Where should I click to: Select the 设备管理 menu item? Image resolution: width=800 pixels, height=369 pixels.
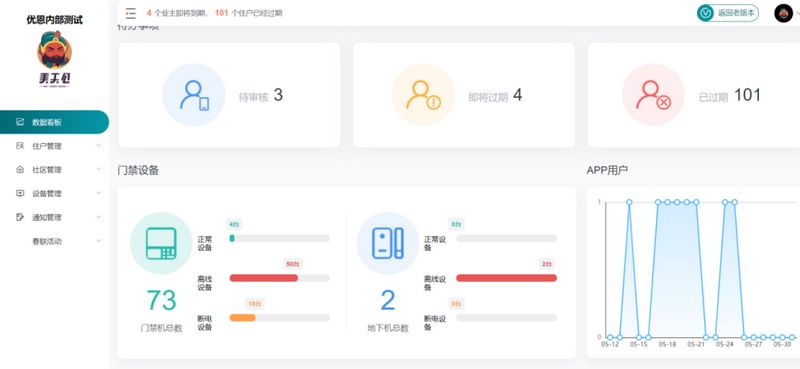point(54,193)
